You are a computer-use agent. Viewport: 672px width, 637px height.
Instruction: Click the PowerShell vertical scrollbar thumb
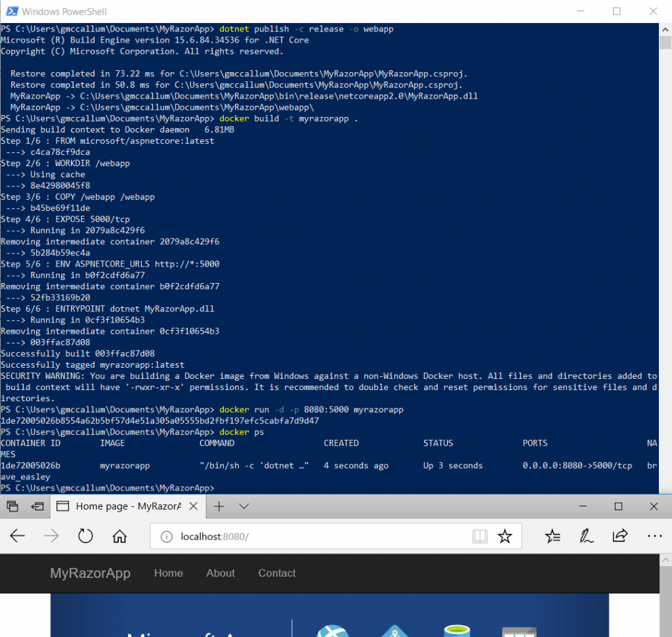665,43
